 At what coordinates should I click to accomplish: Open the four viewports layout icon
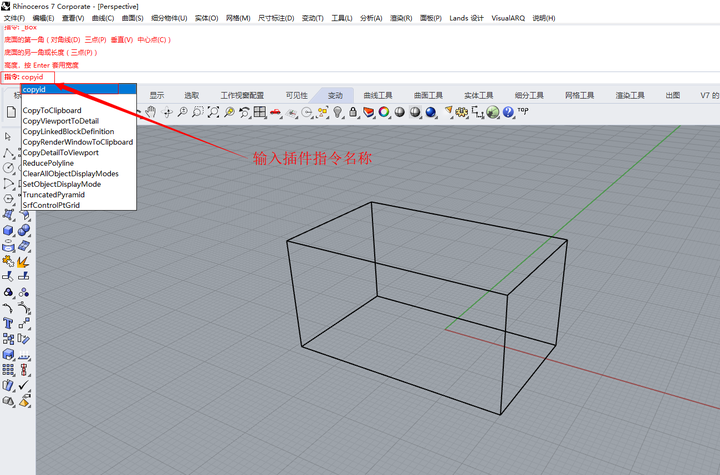click(260, 112)
